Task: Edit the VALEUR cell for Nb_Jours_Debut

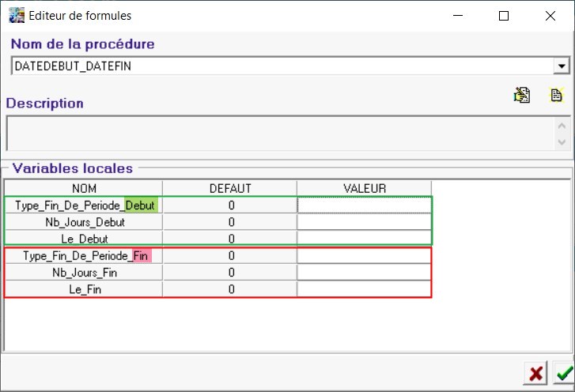Action: pyautogui.click(x=364, y=222)
